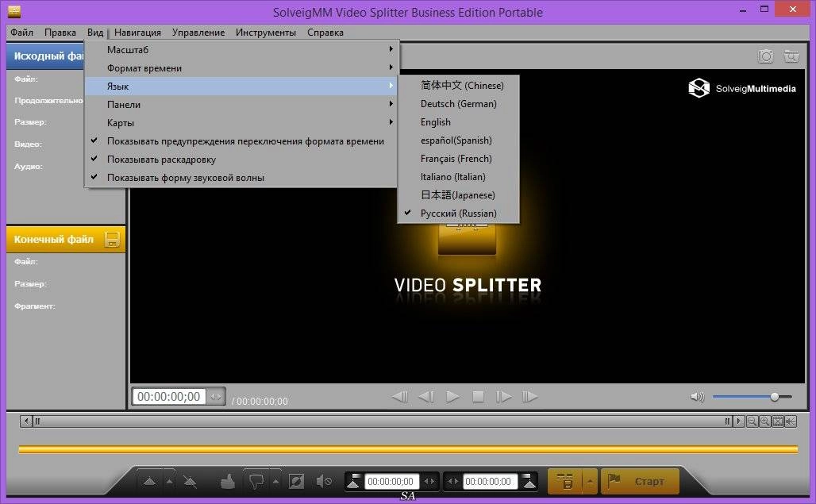The image size is (816, 504).
Task: Open dropdown arrow next to thumbs-down icon
Action: [275, 482]
